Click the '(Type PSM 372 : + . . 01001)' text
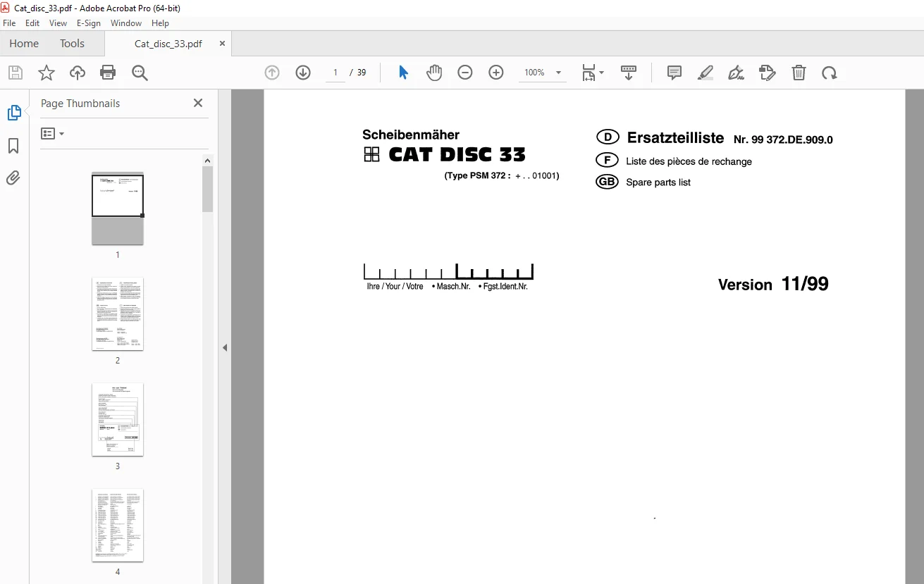The image size is (924, 584). coord(502,176)
